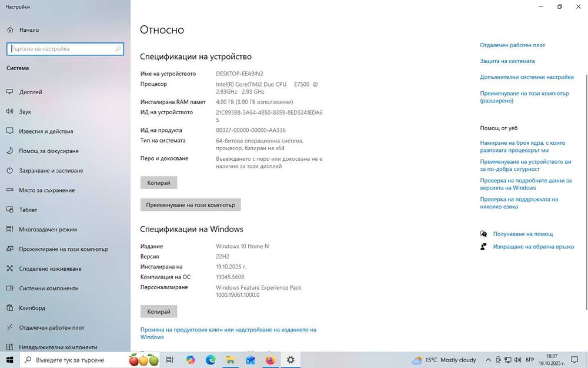Click the device name DESKTOP-EEA9IN2
Image resolution: width=588 pixels, height=368 pixels.
click(x=239, y=74)
